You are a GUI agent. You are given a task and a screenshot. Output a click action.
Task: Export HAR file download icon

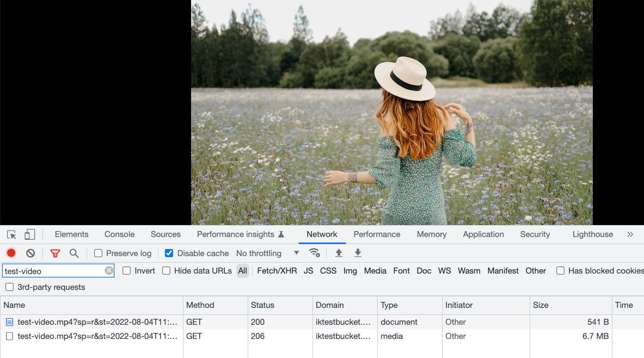click(x=358, y=253)
